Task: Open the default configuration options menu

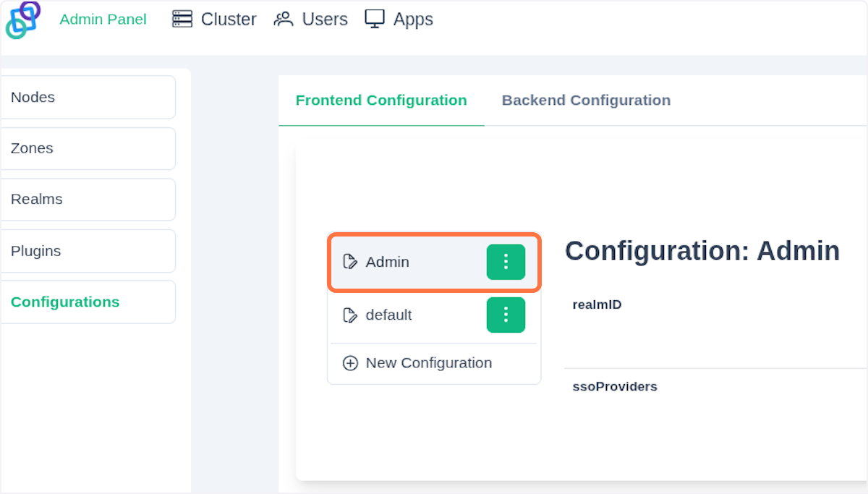Action: point(506,315)
